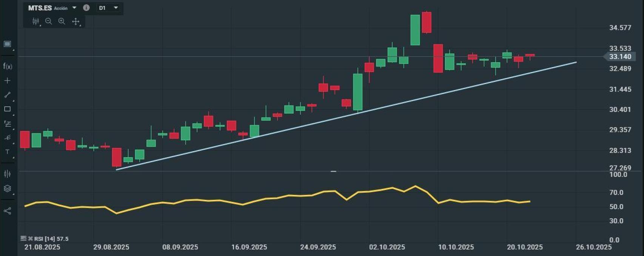644x256 pixels.
Task: Open the D1 timeframe dropdown
Action: tap(116, 8)
